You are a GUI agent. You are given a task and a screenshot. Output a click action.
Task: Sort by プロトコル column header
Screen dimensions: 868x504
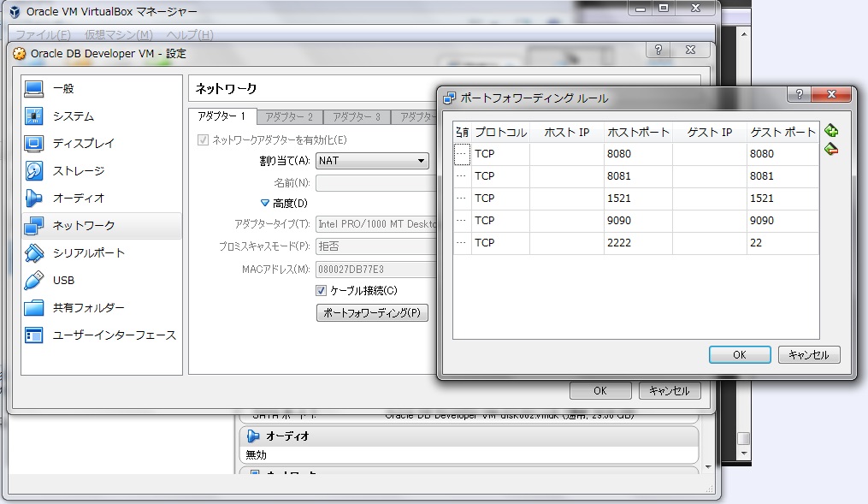click(x=500, y=133)
